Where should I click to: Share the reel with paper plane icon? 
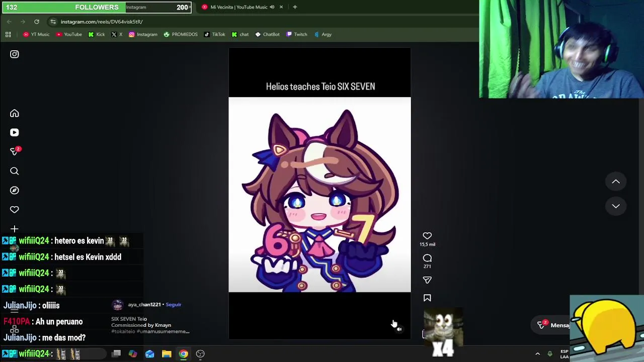coord(427,280)
